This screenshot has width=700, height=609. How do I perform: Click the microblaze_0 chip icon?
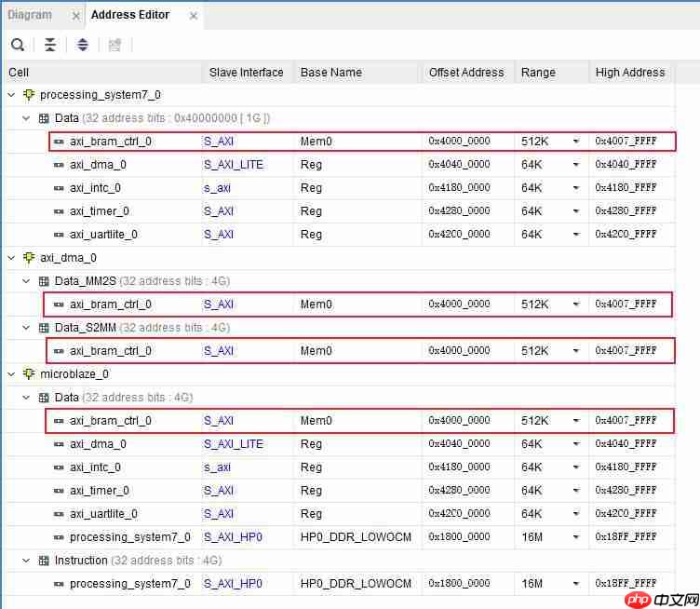29,374
